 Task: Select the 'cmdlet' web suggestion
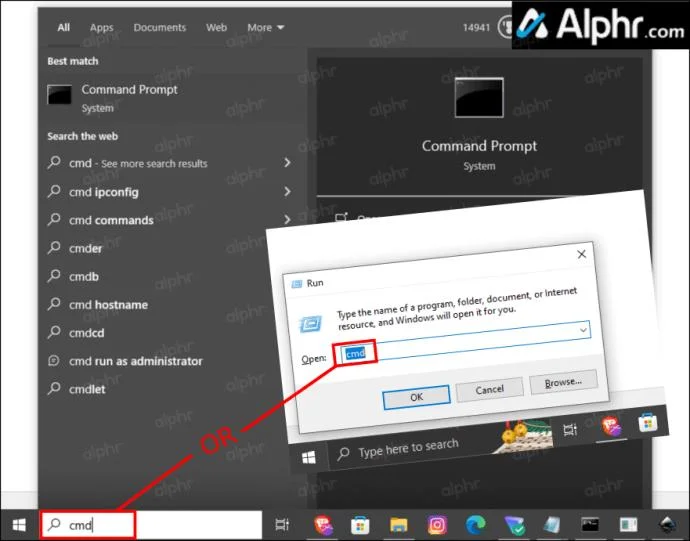coord(154,389)
